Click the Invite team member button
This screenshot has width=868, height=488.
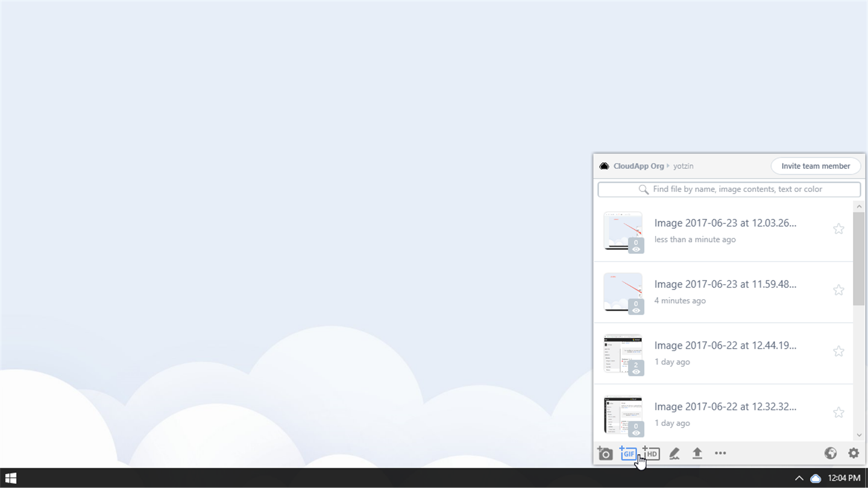(816, 166)
